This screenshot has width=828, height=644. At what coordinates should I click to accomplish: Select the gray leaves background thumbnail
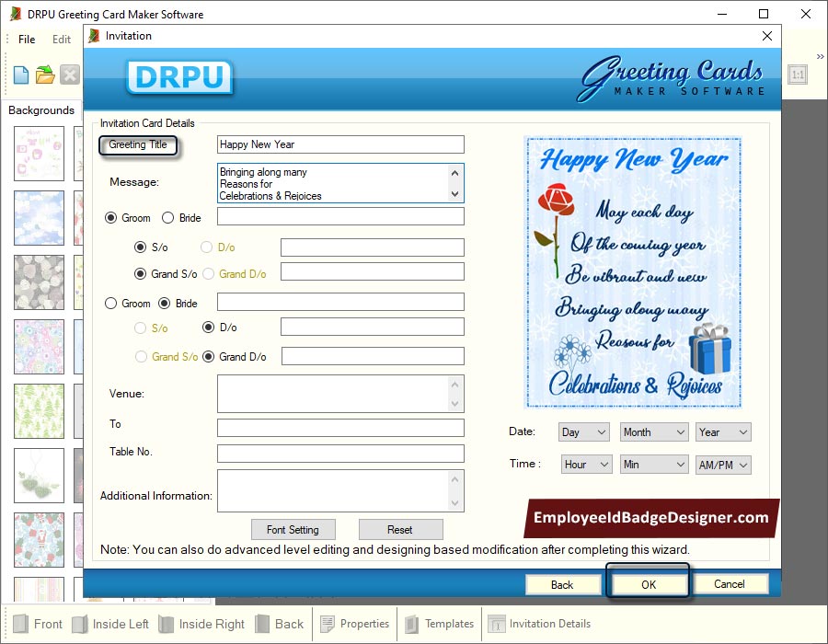(x=39, y=282)
